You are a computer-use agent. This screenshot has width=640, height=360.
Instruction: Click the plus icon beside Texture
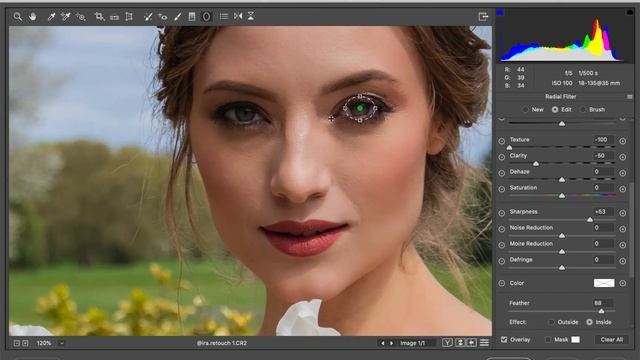pyautogui.click(x=622, y=141)
